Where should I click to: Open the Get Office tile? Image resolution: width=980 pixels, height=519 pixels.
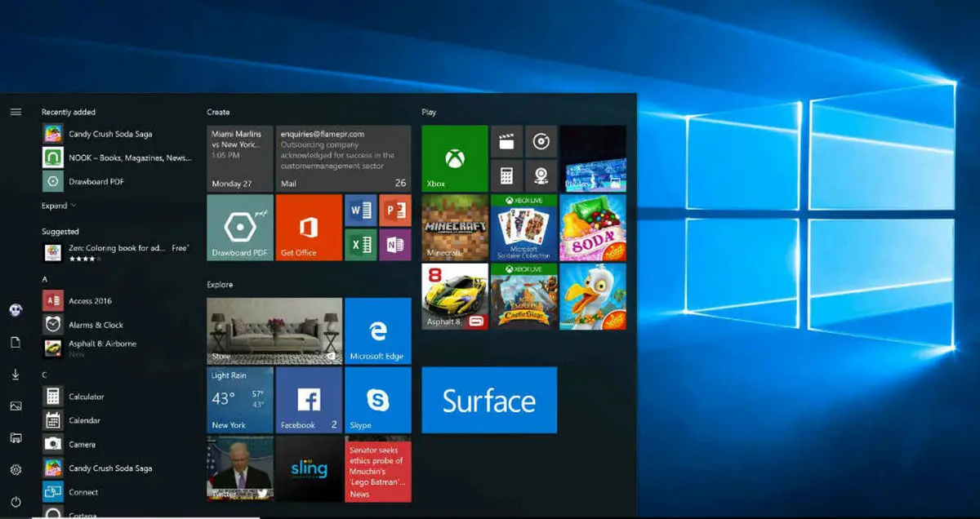pyautogui.click(x=308, y=227)
